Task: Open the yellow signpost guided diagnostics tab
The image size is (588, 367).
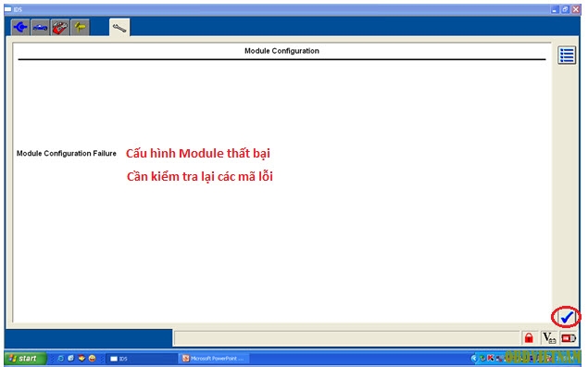Action: pos(80,27)
